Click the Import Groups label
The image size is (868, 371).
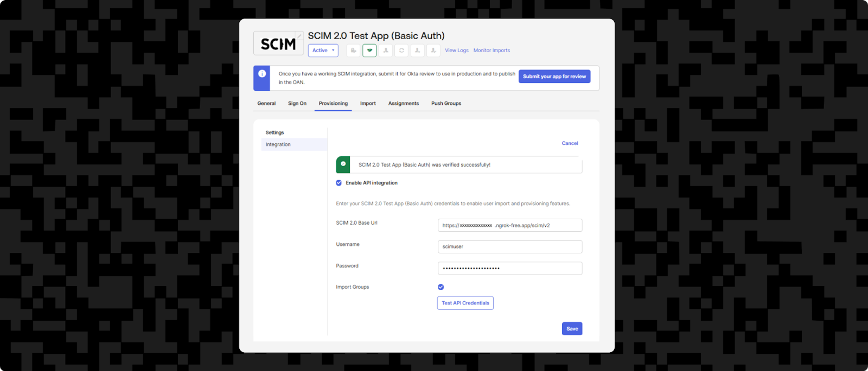point(352,287)
